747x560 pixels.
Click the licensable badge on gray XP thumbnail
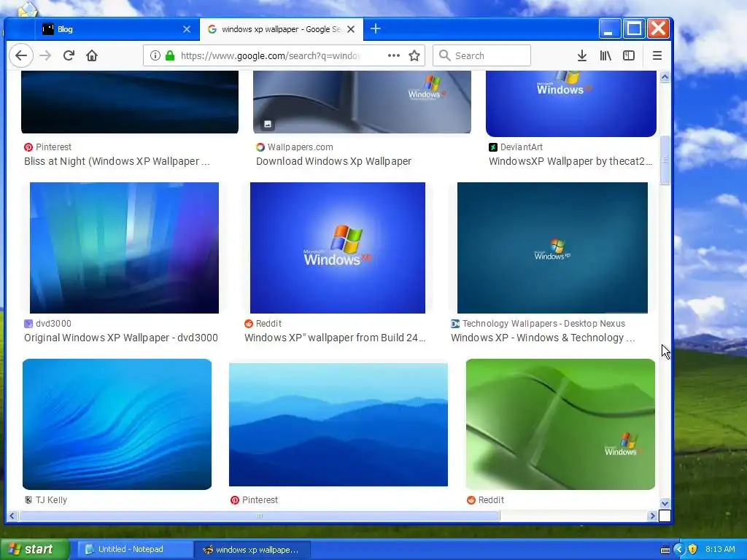(x=268, y=124)
